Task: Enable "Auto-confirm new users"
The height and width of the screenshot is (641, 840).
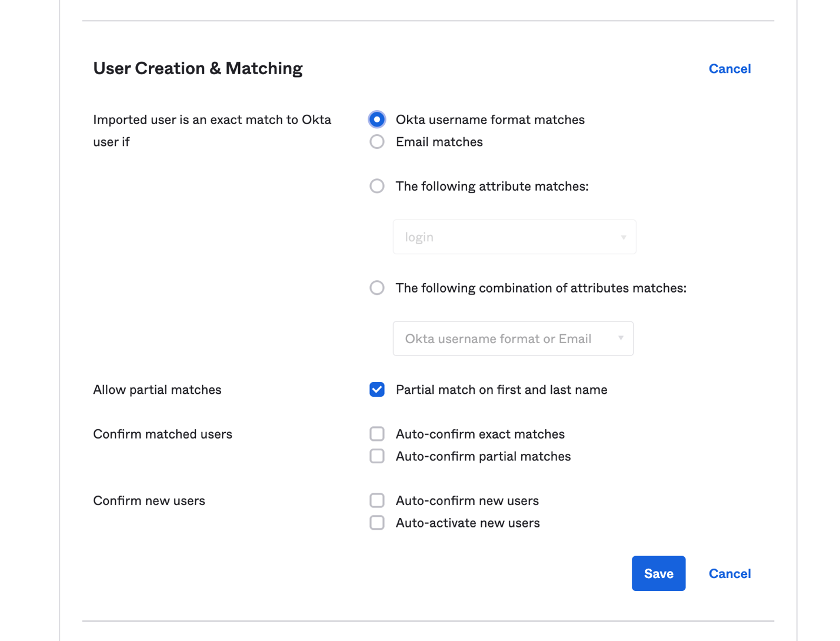Action: [376, 500]
